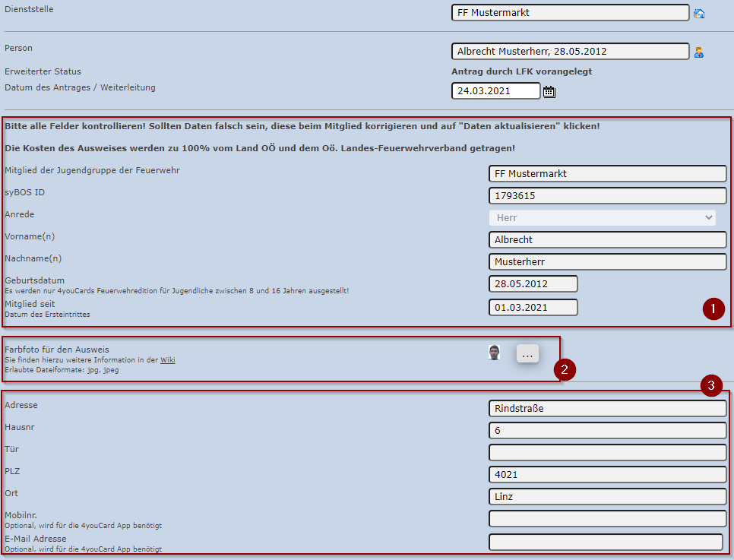
Task: Open the Person picker icon
Action: (699, 52)
